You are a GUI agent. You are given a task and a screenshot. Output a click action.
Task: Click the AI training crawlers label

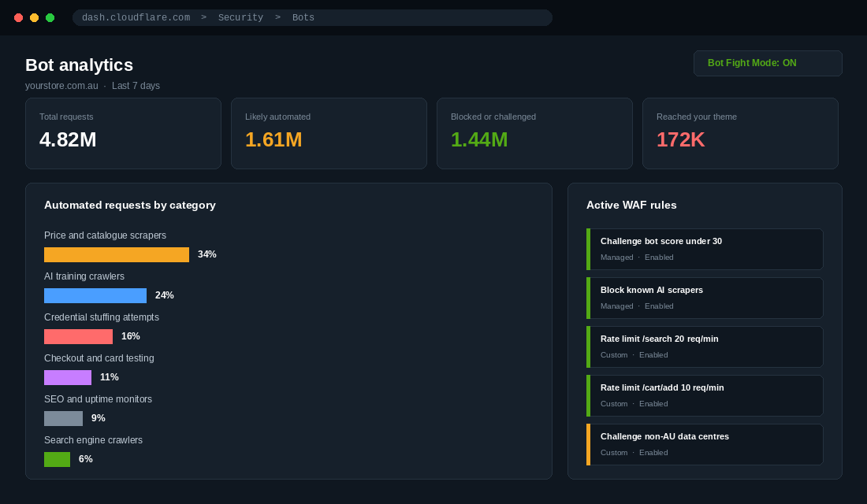click(84, 276)
